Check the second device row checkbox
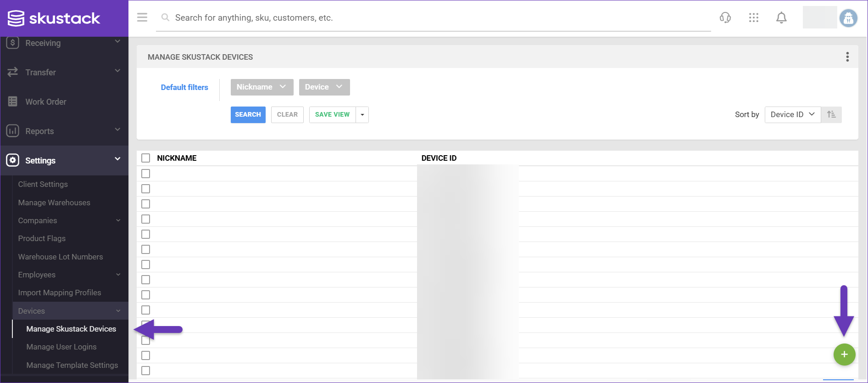Screen dimensions: 868x383 [146, 189]
